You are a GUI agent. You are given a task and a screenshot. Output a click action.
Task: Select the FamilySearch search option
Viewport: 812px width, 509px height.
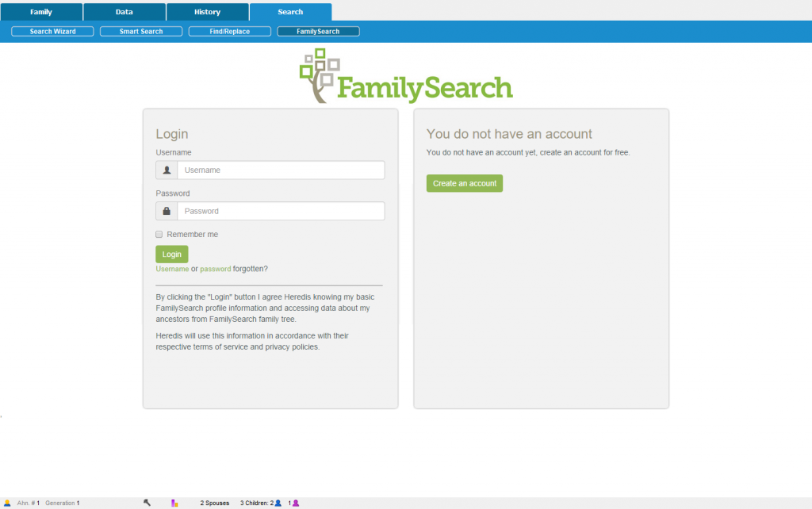pos(318,31)
